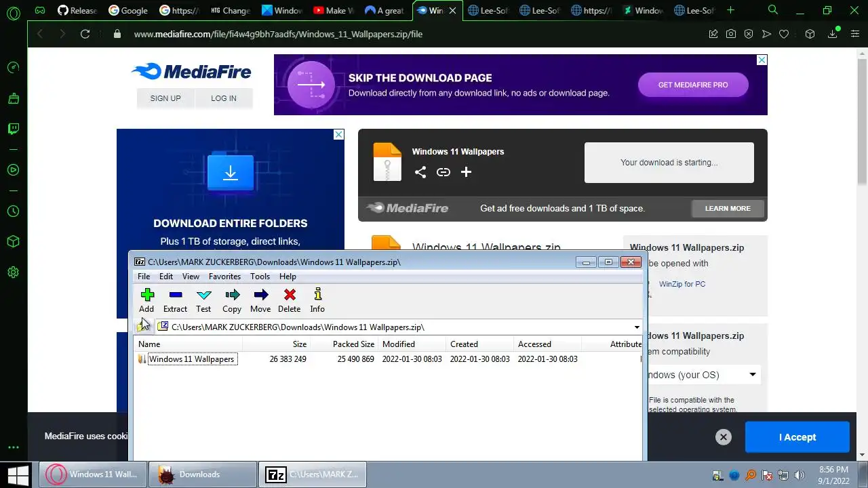Click the Extract icon in 7-Zip
Viewport: 868px width, 488px height.
(175, 300)
